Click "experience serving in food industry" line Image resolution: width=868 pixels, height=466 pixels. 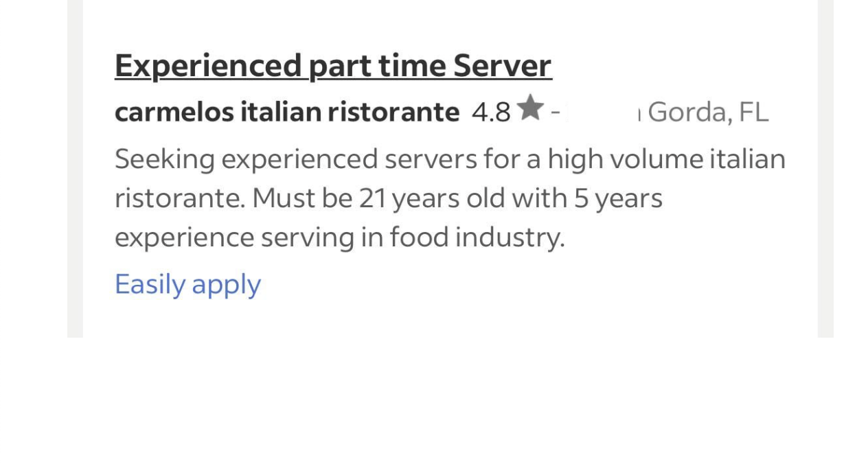tap(339, 237)
